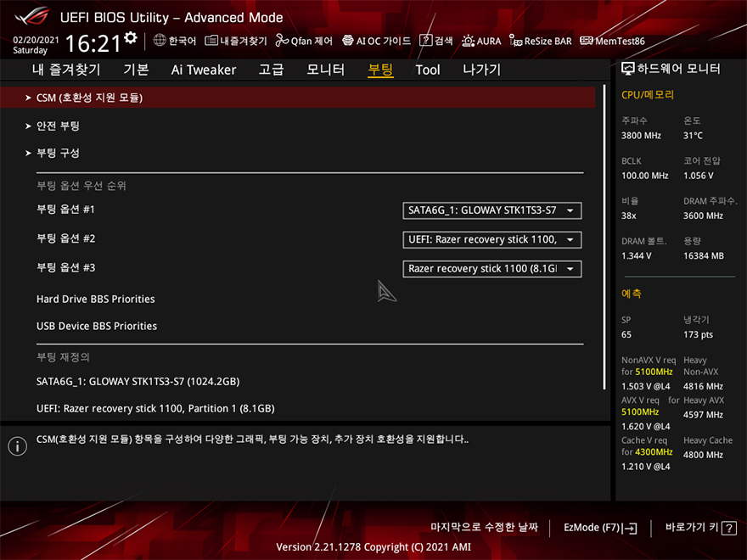Viewport: 747px width, 560px height.
Task: Click the 3800 MHz frequency value
Action: click(641, 136)
